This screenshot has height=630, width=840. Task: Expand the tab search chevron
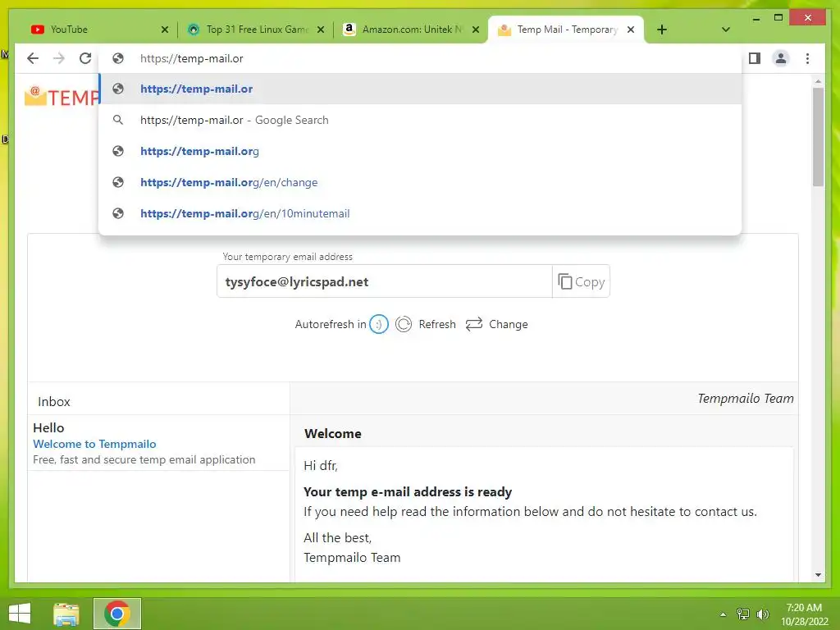[x=725, y=30]
